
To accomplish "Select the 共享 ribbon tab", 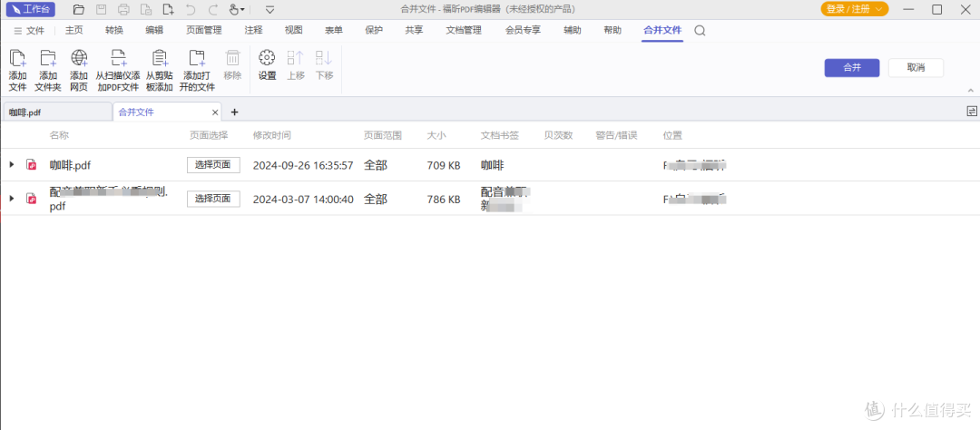I will click(x=414, y=30).
